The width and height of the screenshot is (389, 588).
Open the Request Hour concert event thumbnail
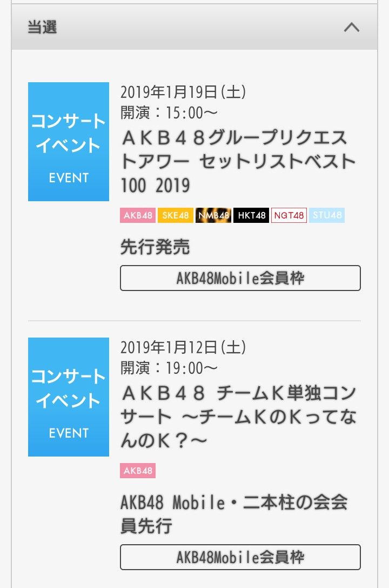click(x=69, y=142)
